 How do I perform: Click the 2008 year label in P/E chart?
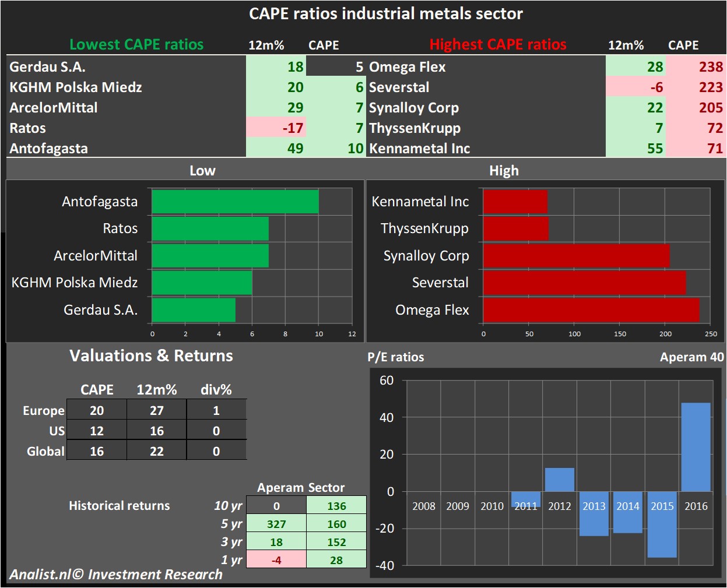(x=424, y=506)
